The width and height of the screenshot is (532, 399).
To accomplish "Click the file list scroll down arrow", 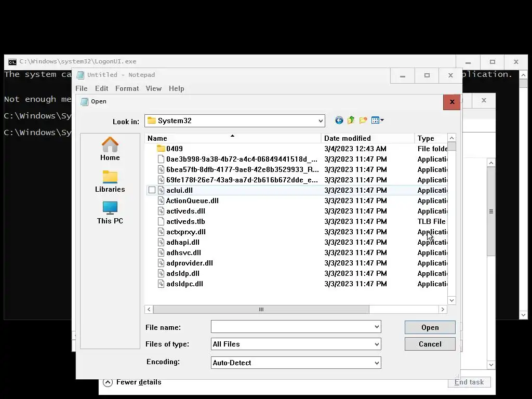I will 451,301.
